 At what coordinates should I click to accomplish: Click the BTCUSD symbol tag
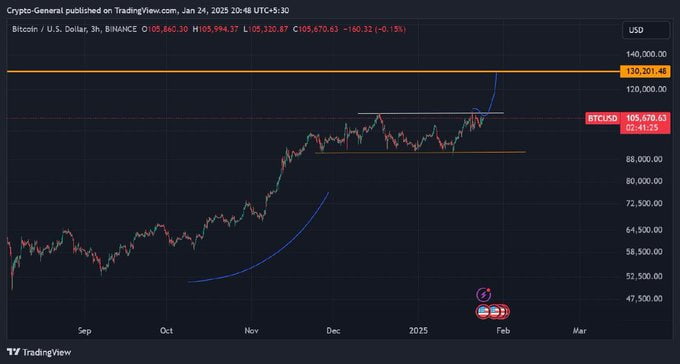[x=603, y=118]
